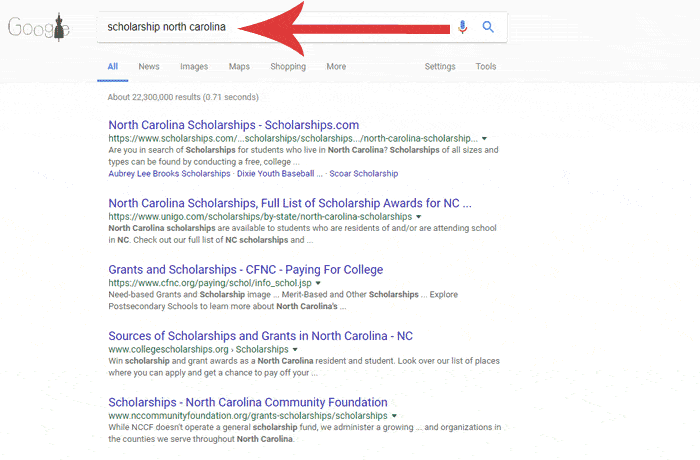Image resolution: width=700 pixels, height=460 pixels.
Task: Click the snippet starting 'While NCCF doesn't operate'
Action: [304, 433]
